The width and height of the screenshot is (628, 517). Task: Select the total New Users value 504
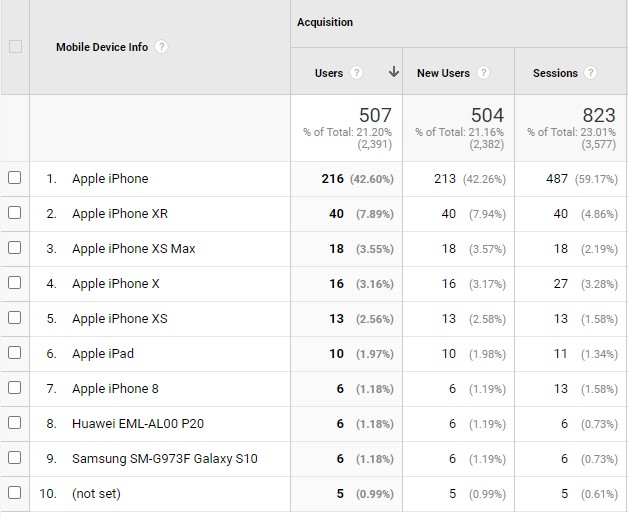(487, 115)
